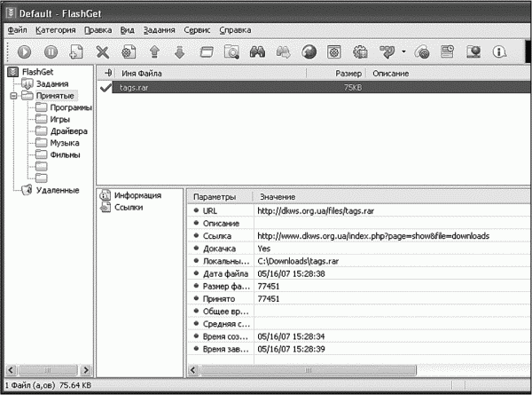
Task: Select the Принятые folder
Action: 55,96
